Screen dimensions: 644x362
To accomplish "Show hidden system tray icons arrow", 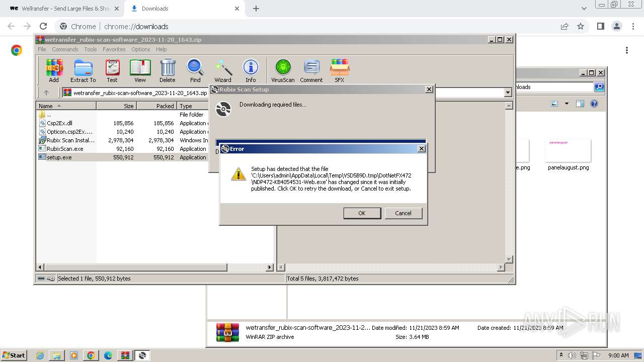I will point(561,355).
